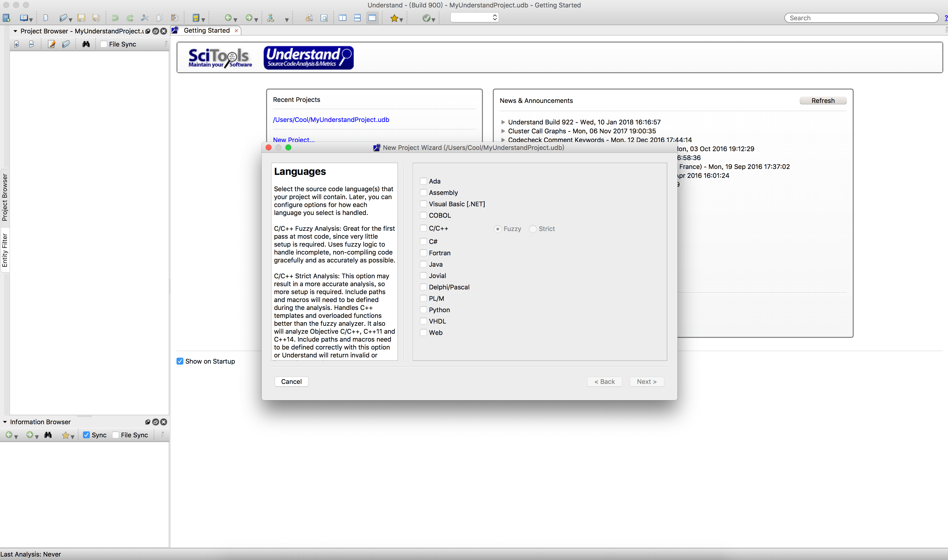This screenshot has width=948, height=560.
Task: Click the green checkmark CodeCheck icon
Action: 426,18
